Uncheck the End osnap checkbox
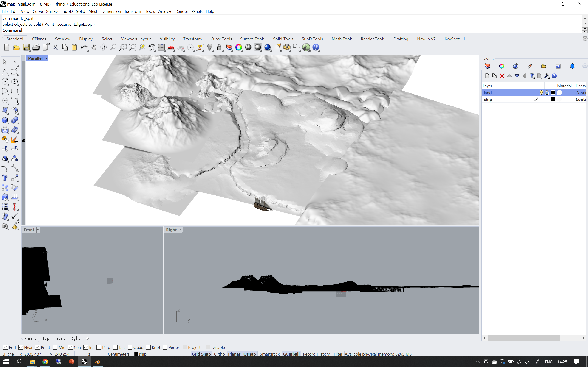588x367 pixels. 5,347
